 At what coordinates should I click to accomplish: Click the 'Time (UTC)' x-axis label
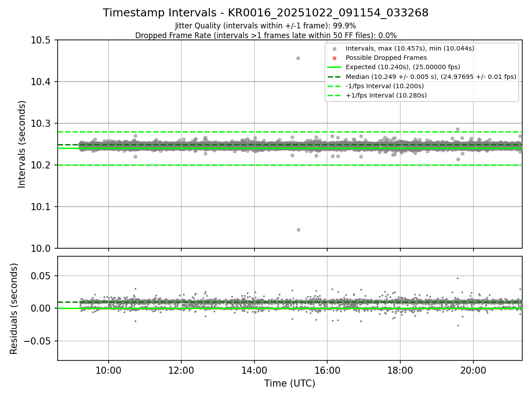coord(289,383)
